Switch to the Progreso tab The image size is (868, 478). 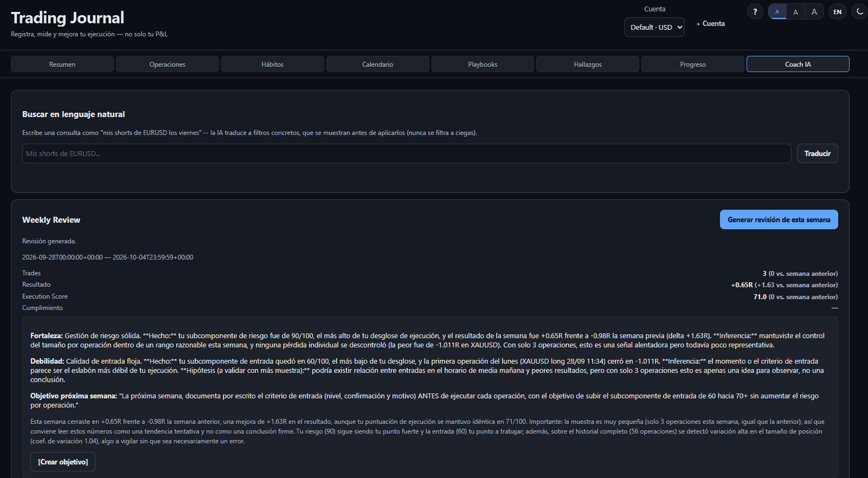[x=693, y=64]
